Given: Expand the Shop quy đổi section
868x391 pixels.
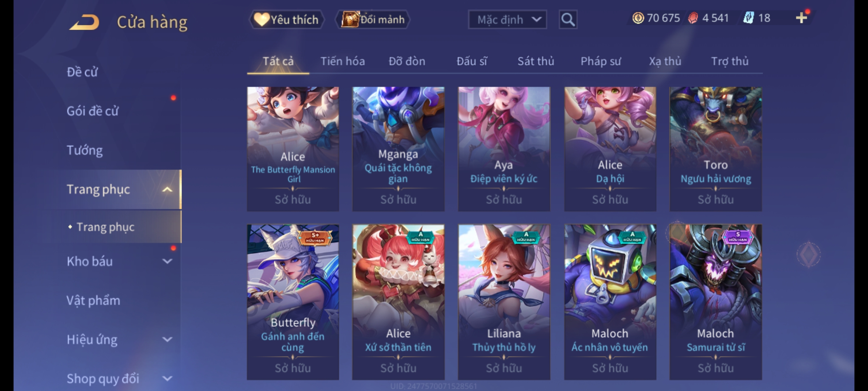Looking at the screenshot, I should point(167,378).
